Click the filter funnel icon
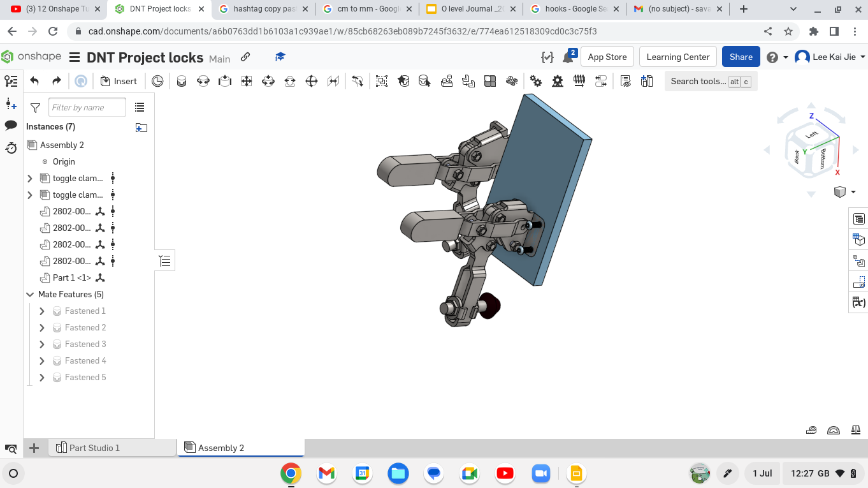 point(36,108)
